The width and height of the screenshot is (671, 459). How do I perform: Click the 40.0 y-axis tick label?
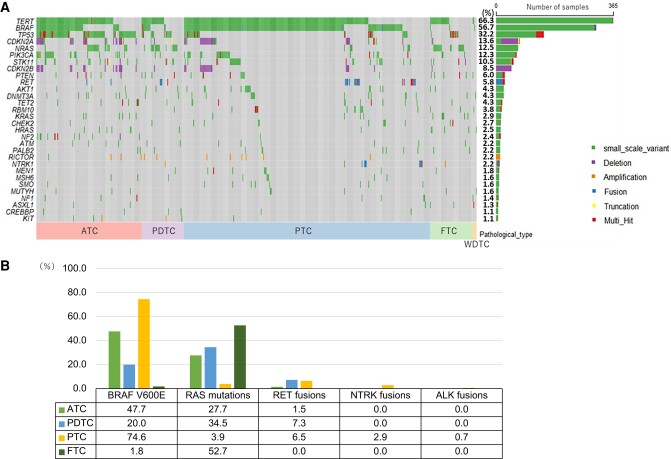pos(77,341)
